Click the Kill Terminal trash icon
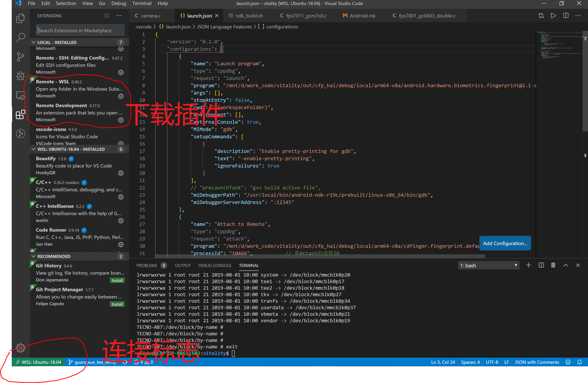588x383 pixels. tap(553, 265)
